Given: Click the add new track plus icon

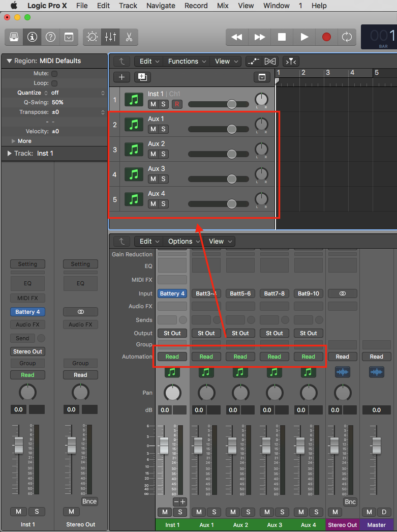Looking at the screenshot, I should tap(121, 77).
